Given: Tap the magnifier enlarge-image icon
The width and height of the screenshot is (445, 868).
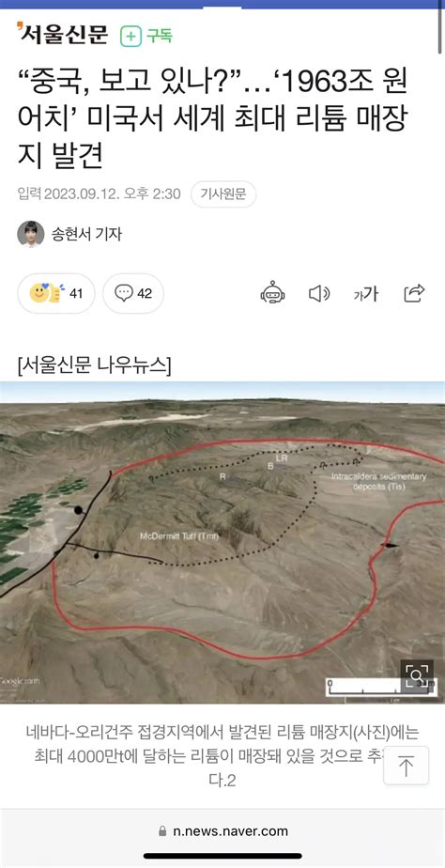Looking at the screenshot, I should [x=417, y=674].
